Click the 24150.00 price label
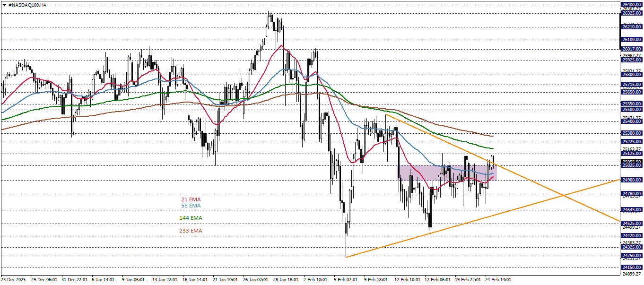The height and width of the screenshot is (285, 644). point(632,267)
